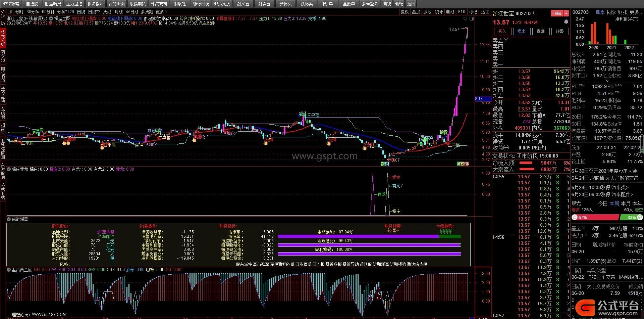
Task: Open the dropdown beside 操盘主图 indicator name
Action: pos(51,18)
